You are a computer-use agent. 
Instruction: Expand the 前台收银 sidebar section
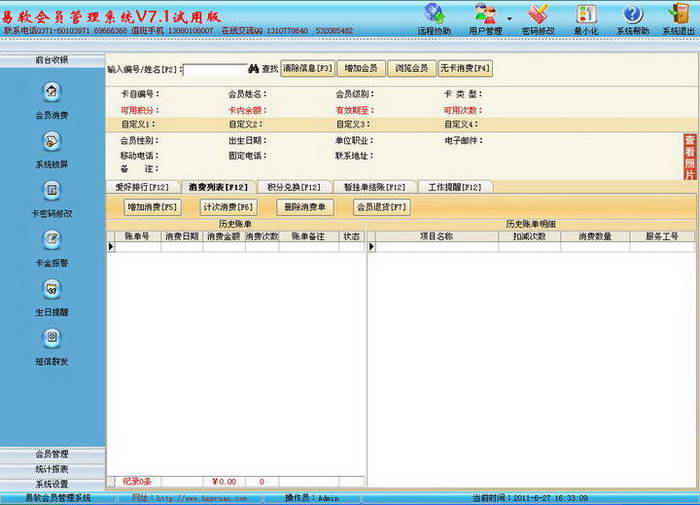[x=52, y=60]
